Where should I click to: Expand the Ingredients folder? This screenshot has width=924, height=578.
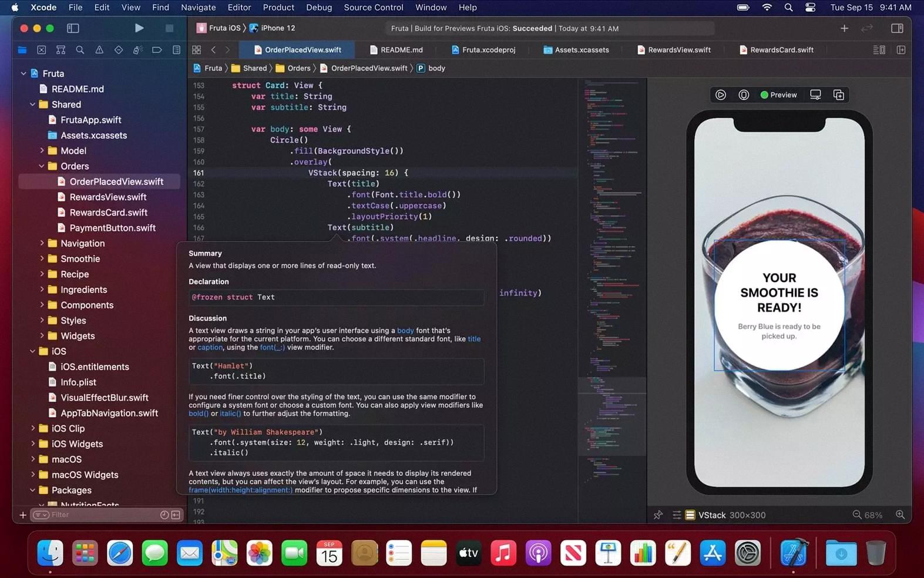42,290
